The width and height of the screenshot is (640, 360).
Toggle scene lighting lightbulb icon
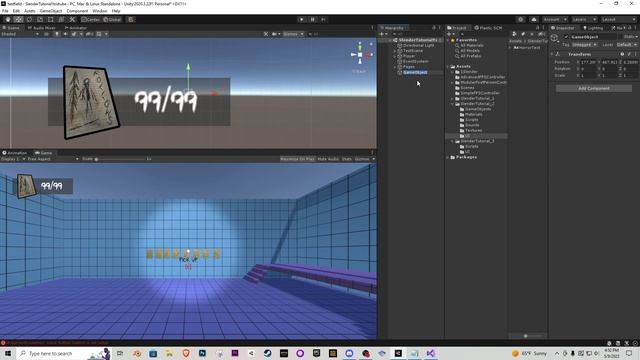coord(57,34)
